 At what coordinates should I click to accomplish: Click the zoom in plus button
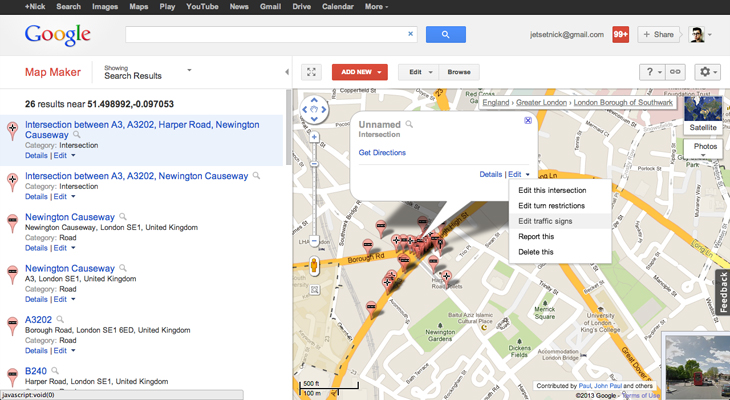coord(314,136)
